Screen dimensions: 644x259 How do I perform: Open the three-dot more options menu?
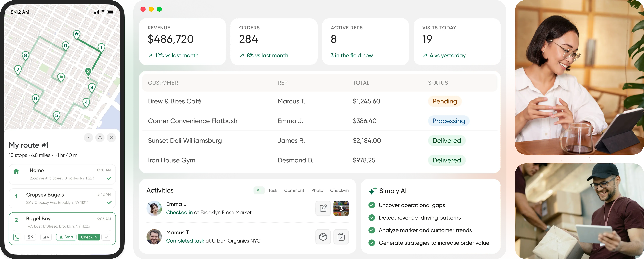pyautogui.click(x=89, y=138)
